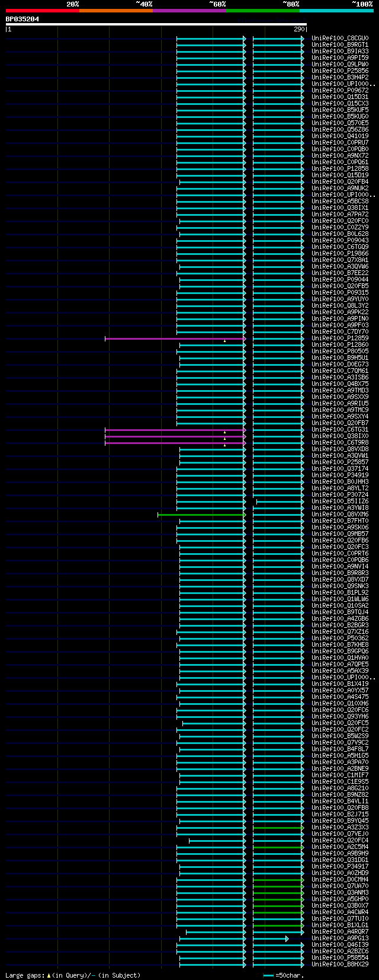Open hit UniRef100_B1X4I9
The image size is (379, 980).
pyautogui.click(x=340, y=684)
